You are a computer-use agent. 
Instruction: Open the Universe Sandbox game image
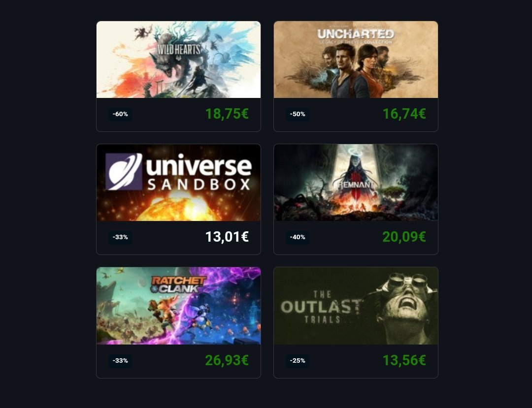(178, 183)
